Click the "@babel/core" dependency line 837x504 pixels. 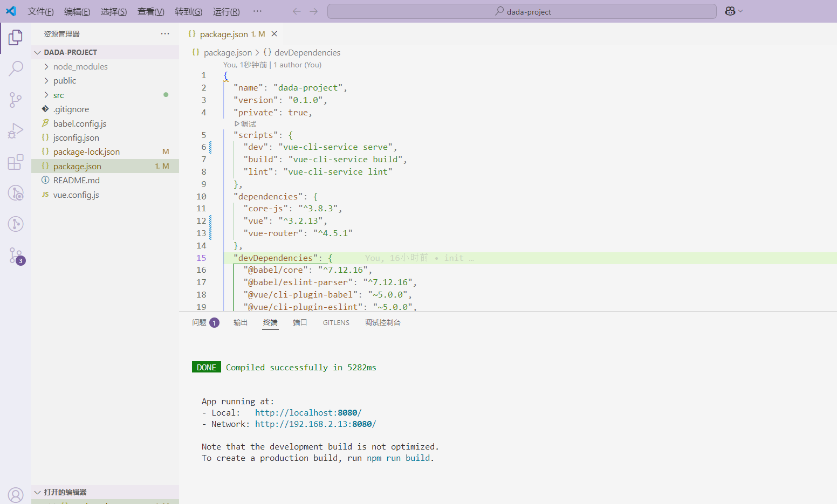[x=307, y=270]
